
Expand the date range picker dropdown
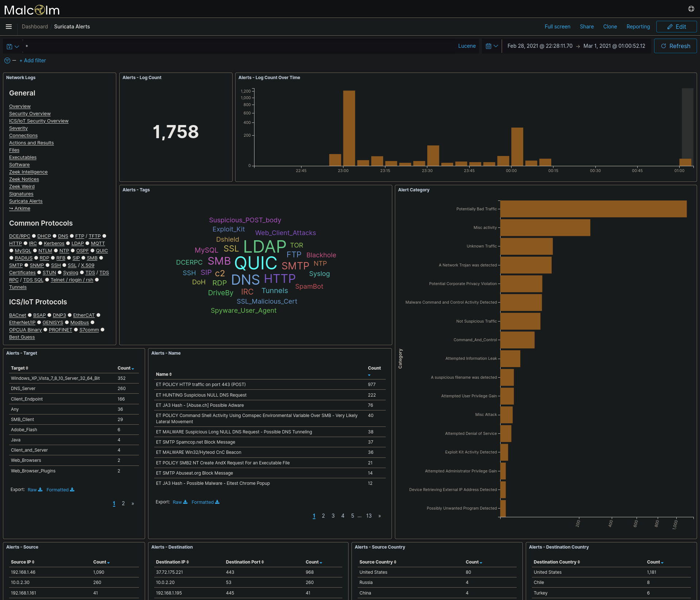coord(496,46)
